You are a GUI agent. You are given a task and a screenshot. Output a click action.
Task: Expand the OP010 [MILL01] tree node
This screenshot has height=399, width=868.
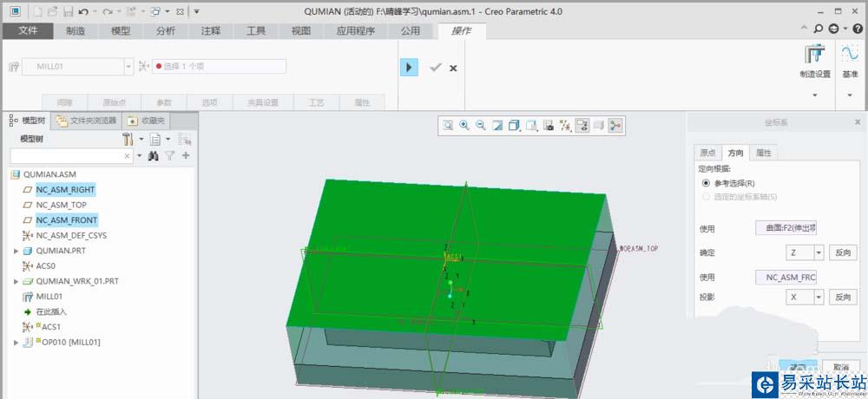point(16,343)
